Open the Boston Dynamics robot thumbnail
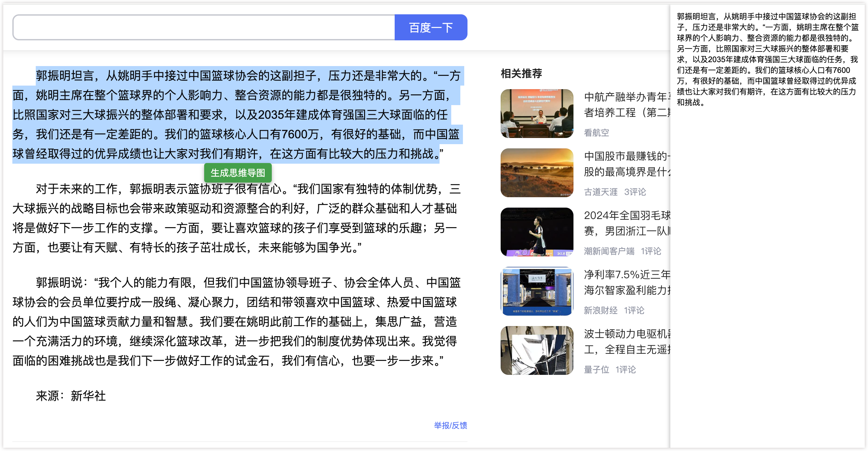 pos(537,350)
